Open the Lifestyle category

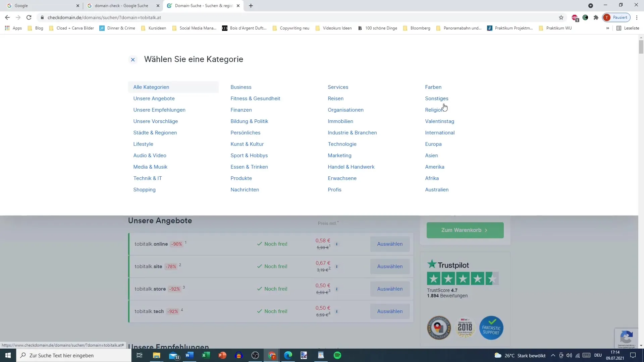143,144
